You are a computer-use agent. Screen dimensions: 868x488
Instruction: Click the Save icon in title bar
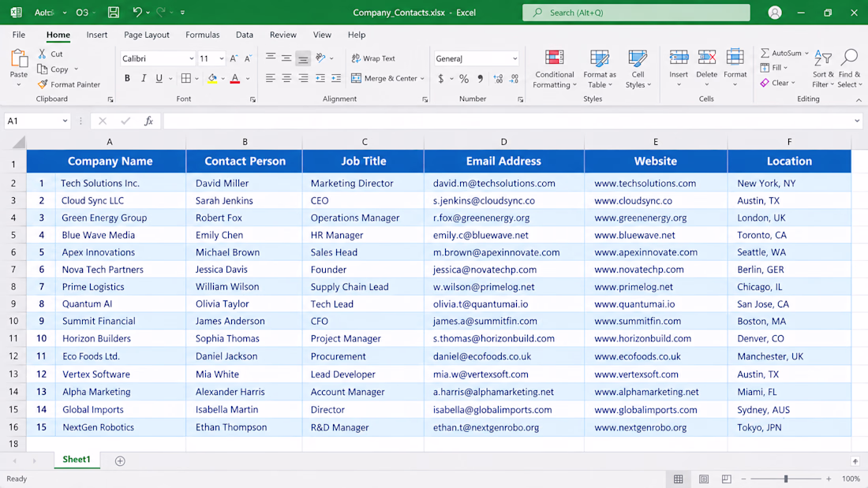[x=114, y=12]
